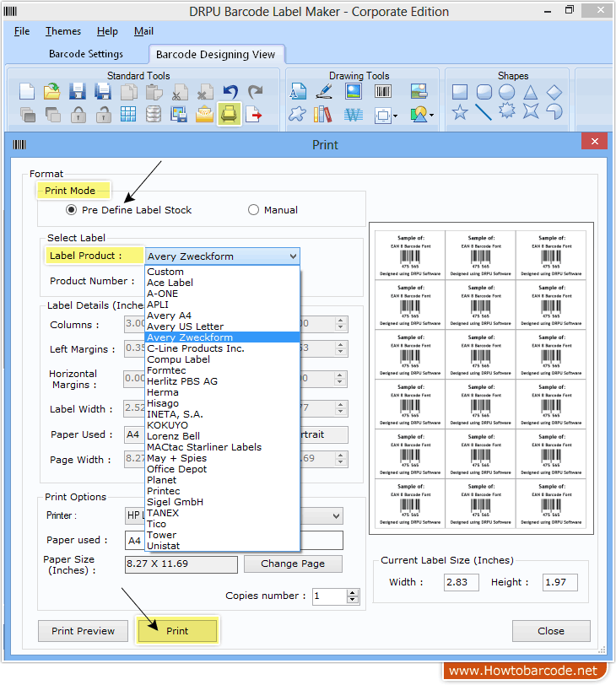Viewport: 616px width, 685px height.
Task: Open the Mail menu
Action: [x=143, y=31]
